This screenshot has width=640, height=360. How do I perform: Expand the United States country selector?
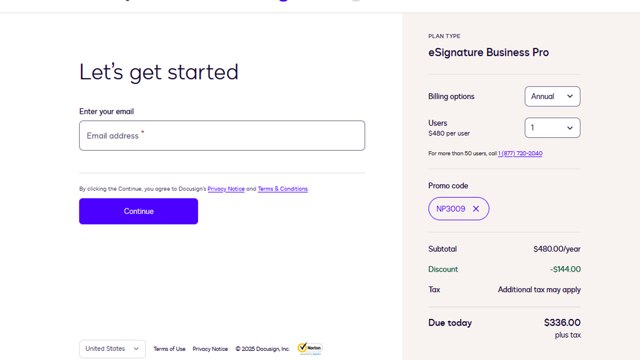coord(112,349)
